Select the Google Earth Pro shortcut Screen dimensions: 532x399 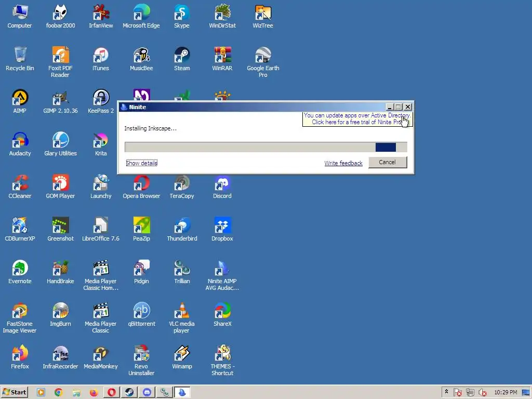click(263, 62)
